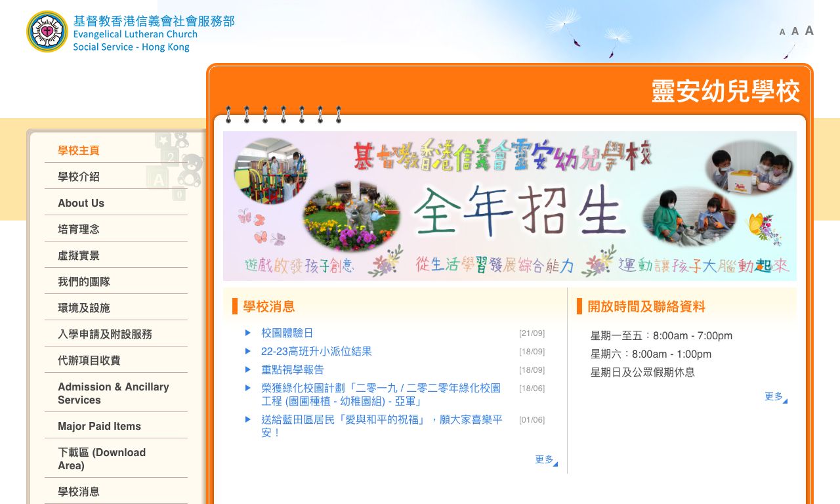Click the arrow bullet beside 送給藍田區居民

248,419
